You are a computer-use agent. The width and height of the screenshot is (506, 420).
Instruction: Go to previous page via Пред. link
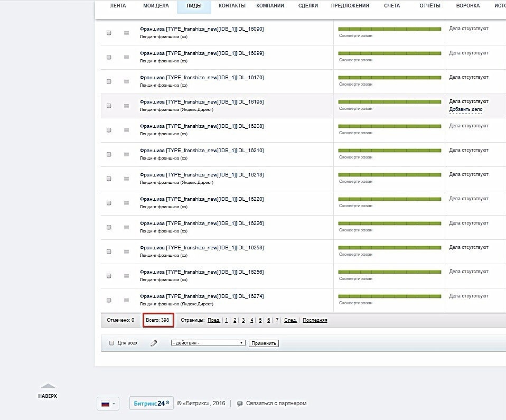point(213,320)
